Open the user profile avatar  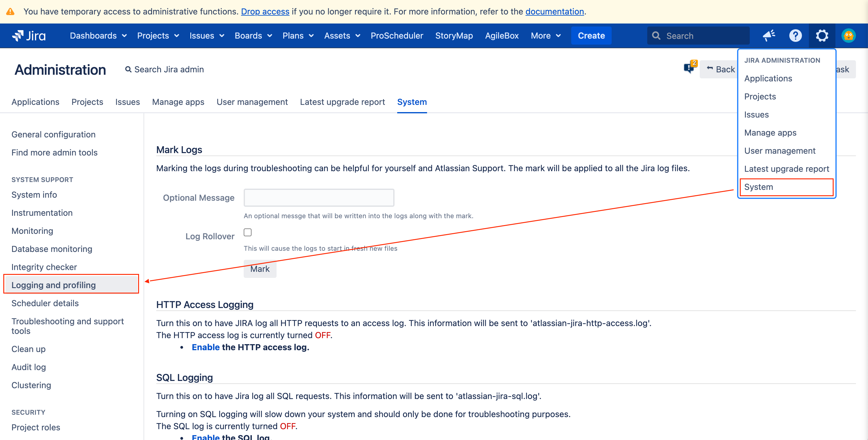click(x=848, y=35)
